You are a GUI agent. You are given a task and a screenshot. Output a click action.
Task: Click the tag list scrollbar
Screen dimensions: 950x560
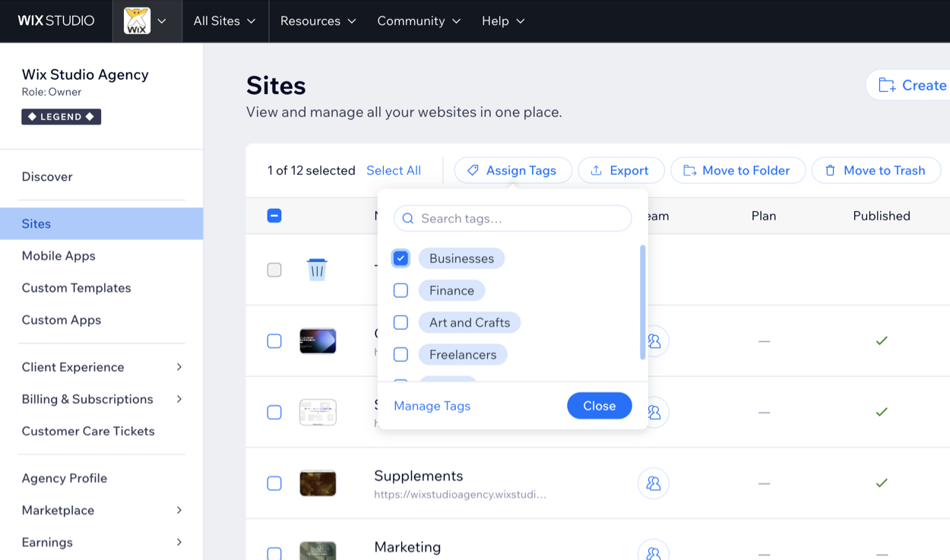click(x=642, y=302)
